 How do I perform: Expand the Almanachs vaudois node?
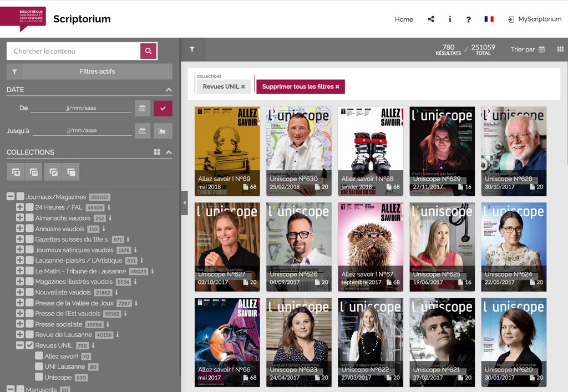(20, 218)
